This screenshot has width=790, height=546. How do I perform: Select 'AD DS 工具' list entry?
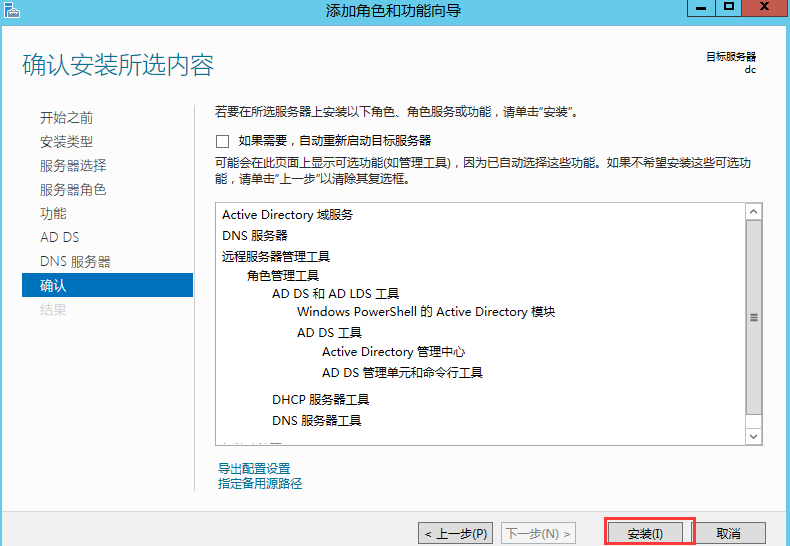[x=330, y=333]
